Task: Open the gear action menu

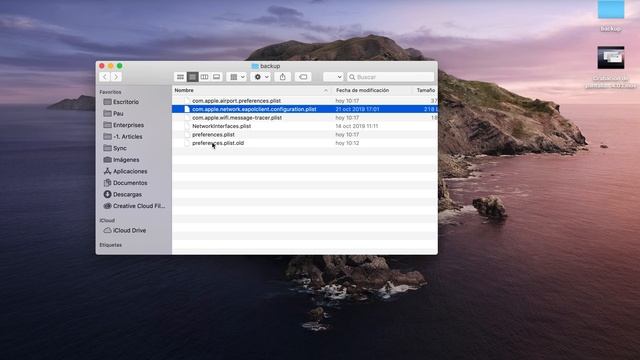Action: pyautogui.click(x=261, y=77)
